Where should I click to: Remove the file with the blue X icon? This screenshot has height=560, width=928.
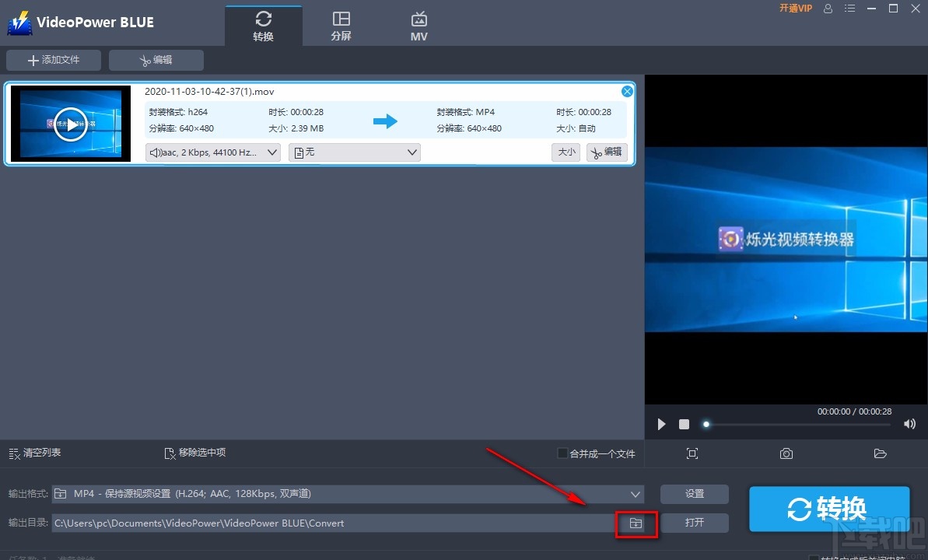[627, 91]
